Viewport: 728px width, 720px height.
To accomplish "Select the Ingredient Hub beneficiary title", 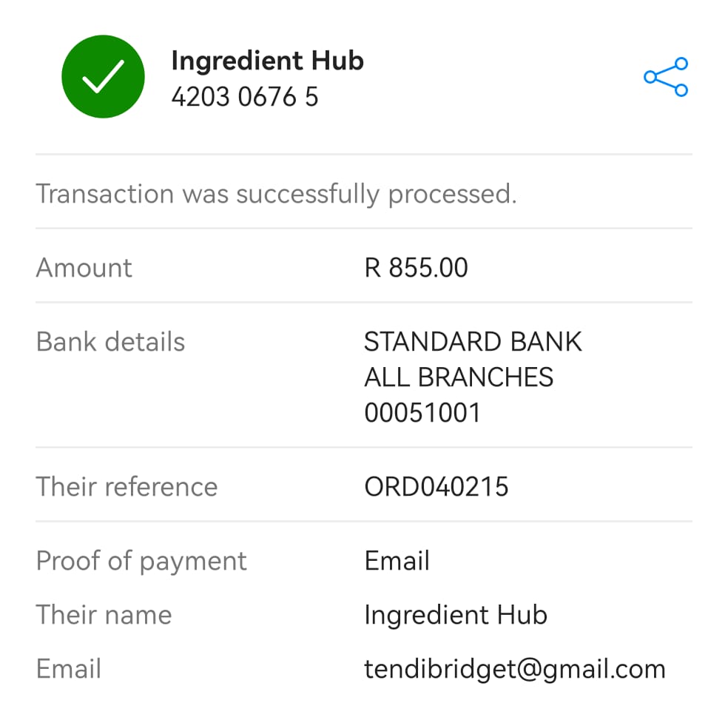I will [267, 61].
